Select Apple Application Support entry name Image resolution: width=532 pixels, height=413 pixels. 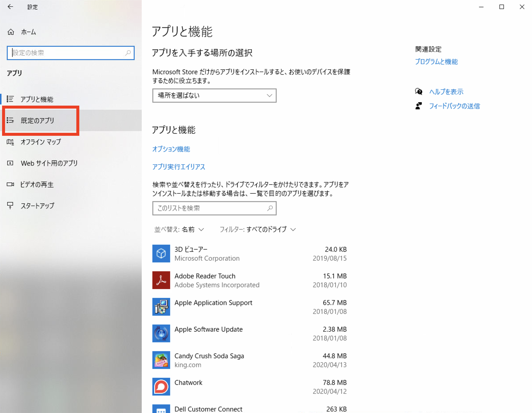coord(213,303)
